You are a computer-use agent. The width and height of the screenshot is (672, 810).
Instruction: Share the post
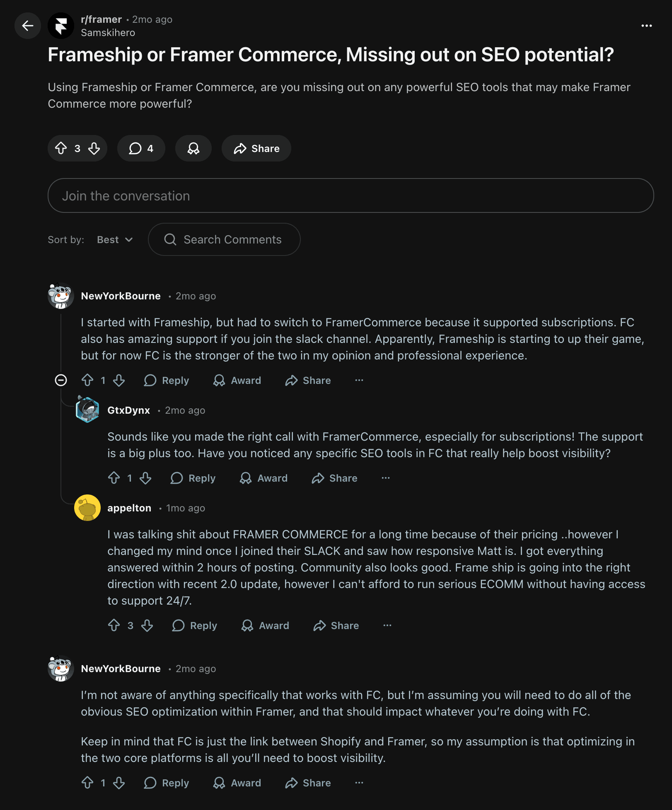point(256,148)
